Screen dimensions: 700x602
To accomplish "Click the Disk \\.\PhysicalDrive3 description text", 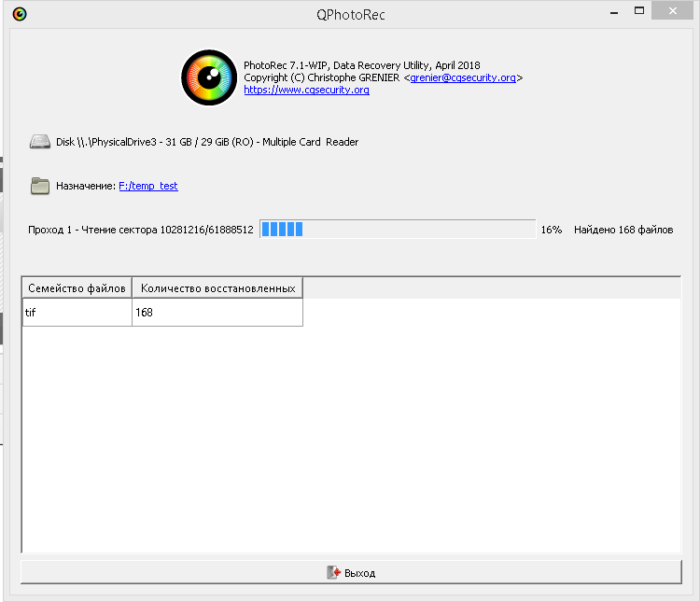I will [x=207, y=142].
